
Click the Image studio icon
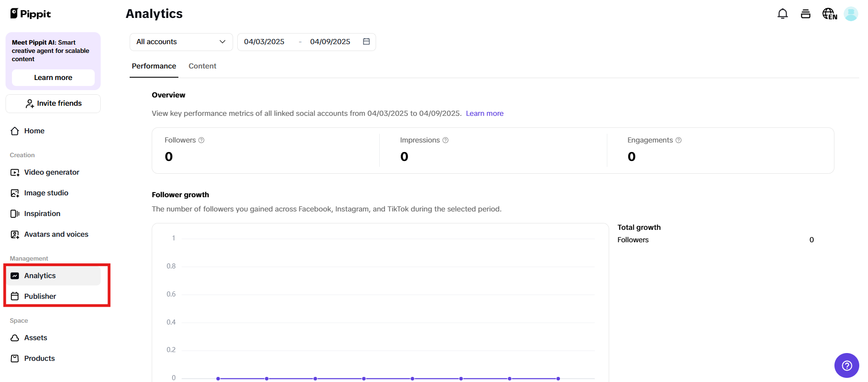tap(15, 193)
